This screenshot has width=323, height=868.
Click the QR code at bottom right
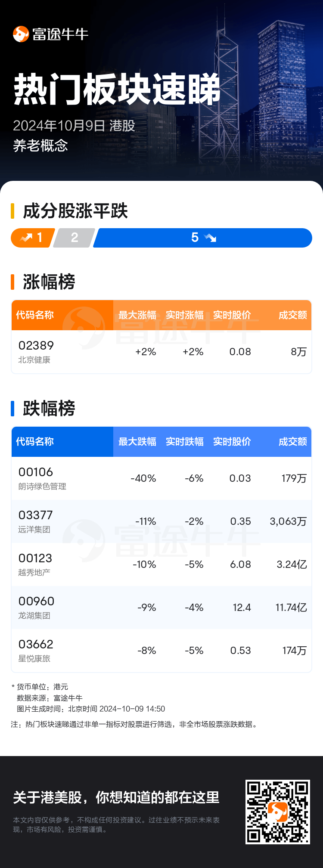[x=278, y=812]
